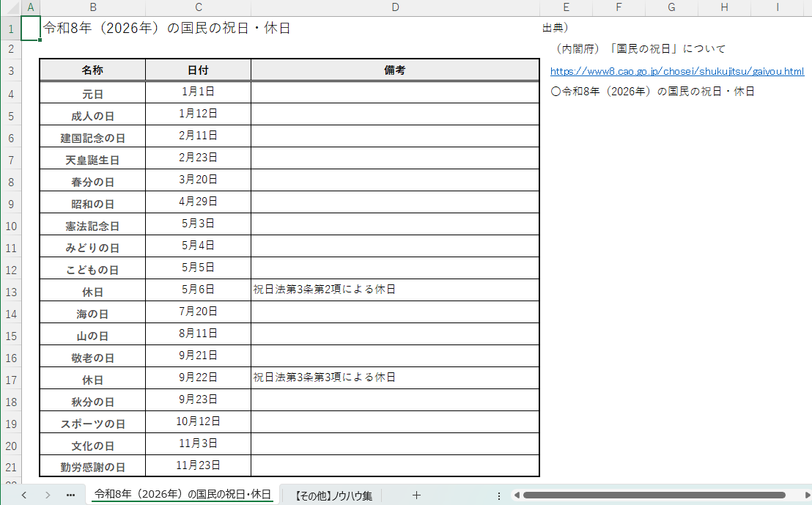Click the 祝日法第3条第3項による休日 cell
Viewport: 812px width, 505px height.
point(395,378)
